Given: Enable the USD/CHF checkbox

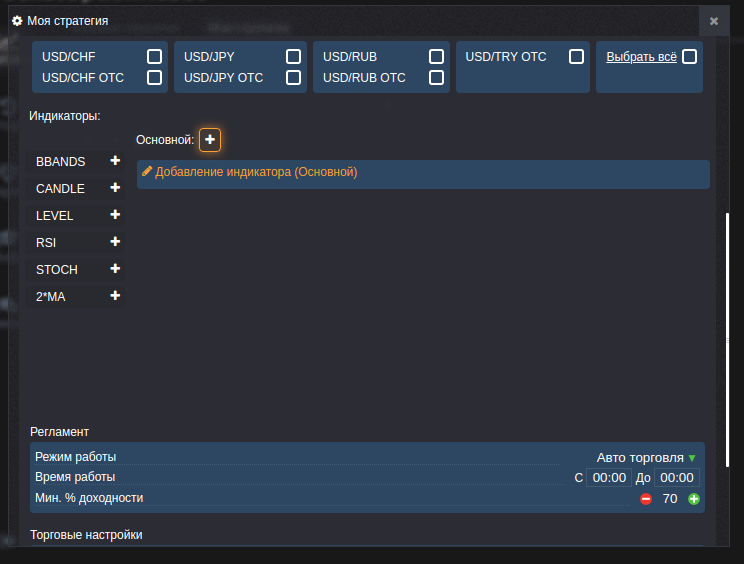Looking at the screenshot, I should (x=154, y=57).
